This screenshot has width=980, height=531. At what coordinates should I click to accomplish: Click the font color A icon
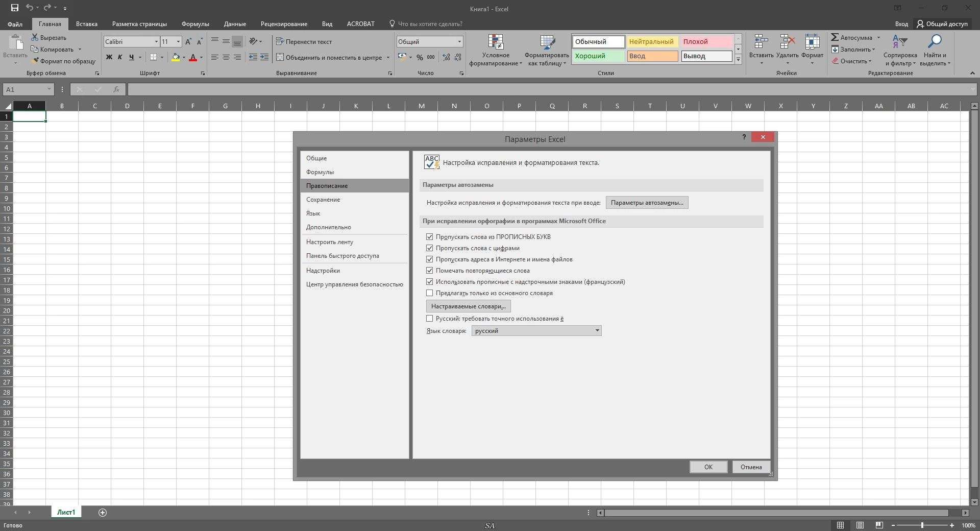(193, 57)
